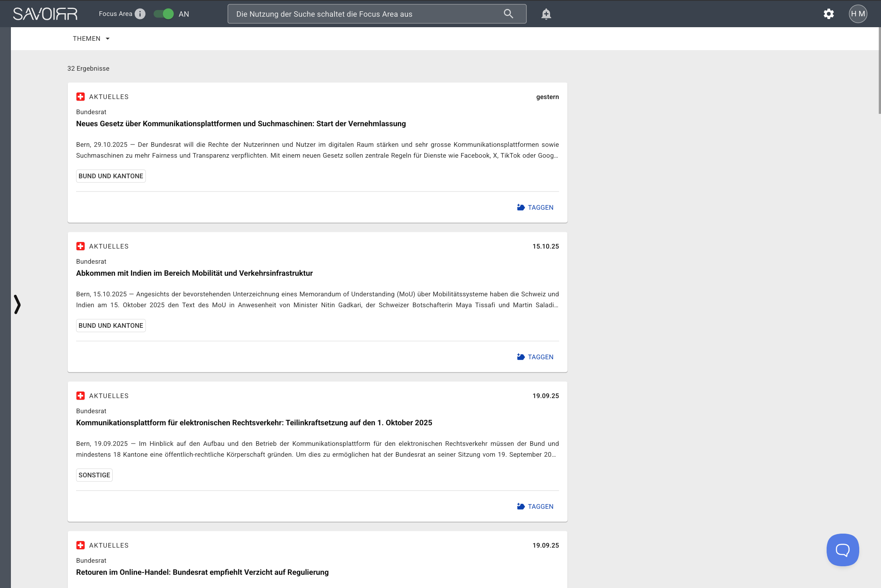Screen dimensions: 881x588
Task: Expand the THEMEN dropdown
Action: pyautogui.click(x=91, y=38)
